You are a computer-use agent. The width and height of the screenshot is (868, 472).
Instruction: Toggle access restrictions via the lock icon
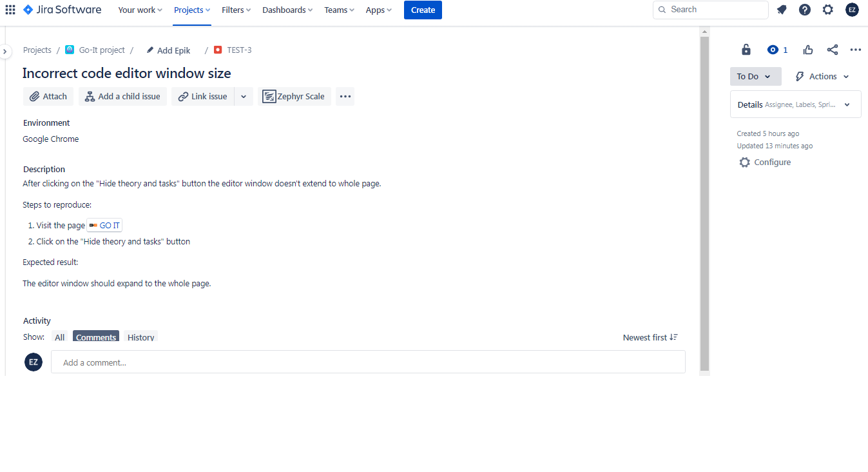click(x=746, y=50)
